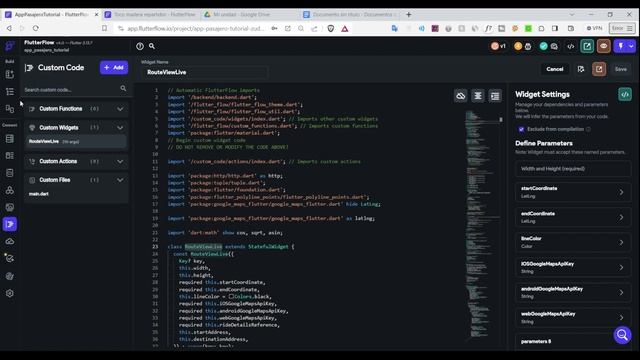Open the Widget Tree list icon in sidebar
640x360 pixels.
(10, 91)
